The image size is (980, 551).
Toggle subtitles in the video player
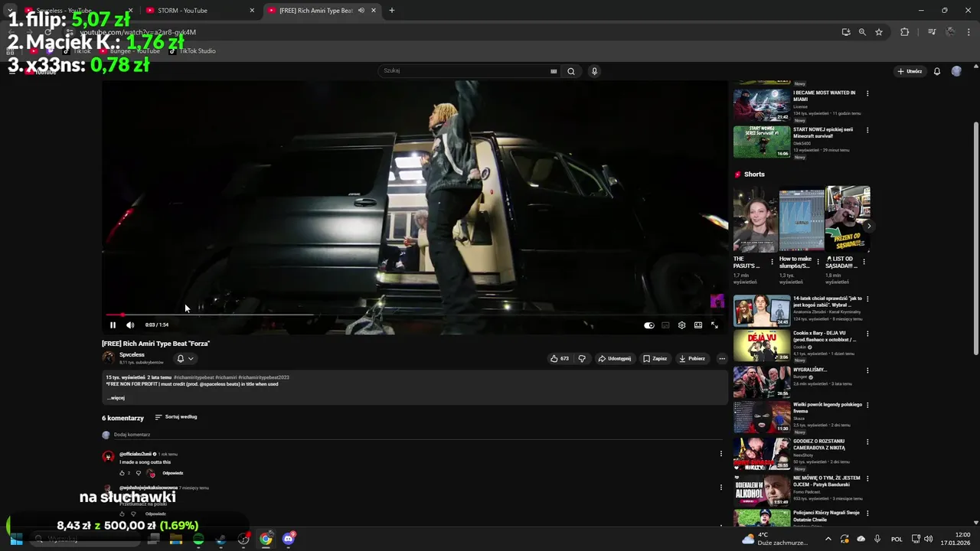click(x=665, y=325)
